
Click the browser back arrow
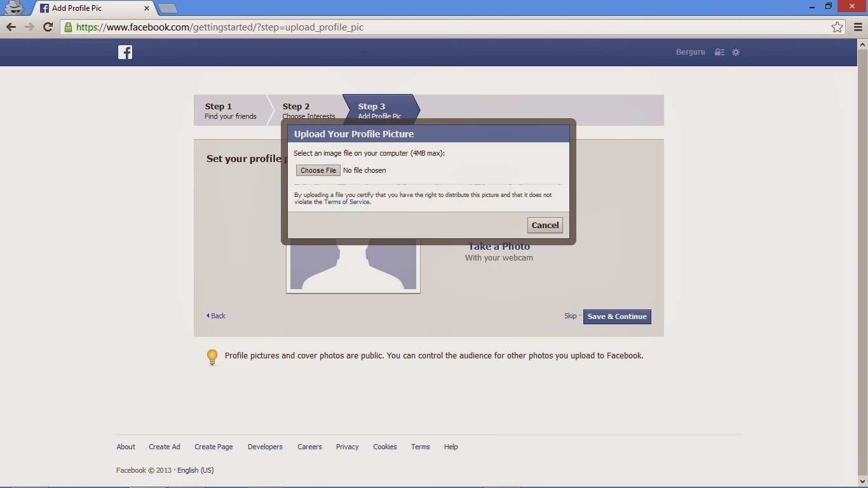point(11,27)
